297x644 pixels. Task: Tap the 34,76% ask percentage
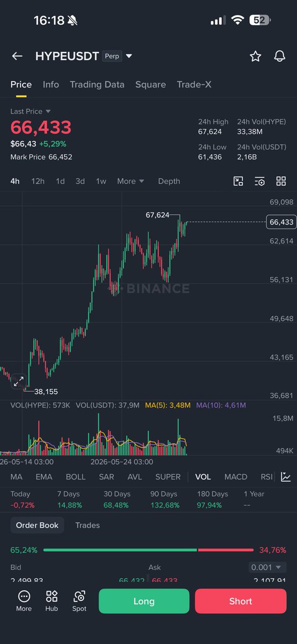click(272, 550)
